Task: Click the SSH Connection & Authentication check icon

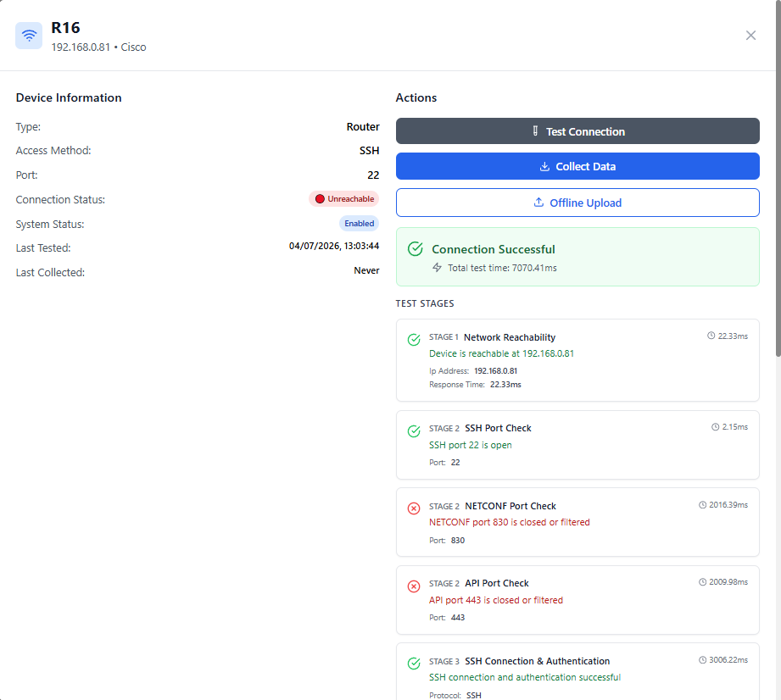Action: tap(414, 664)
